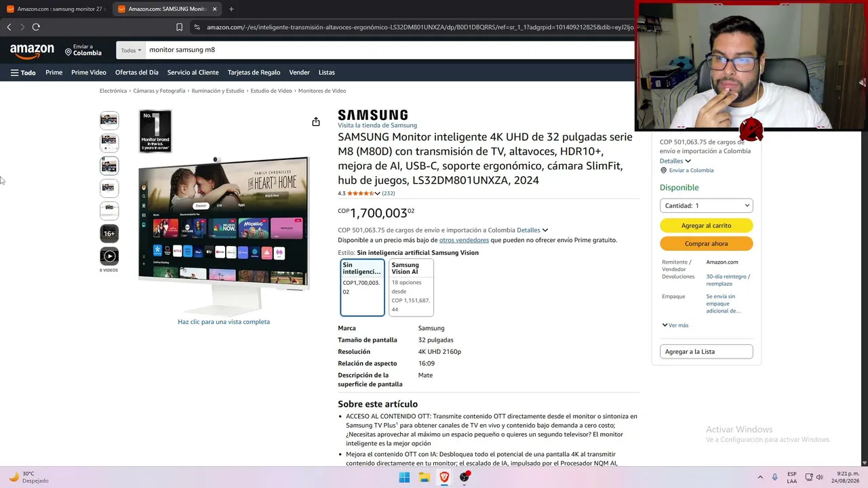Select the fourth product image thumbnail
Viewport: 868px width, 488px height.
pyautogui.click(x=109, y=188)
